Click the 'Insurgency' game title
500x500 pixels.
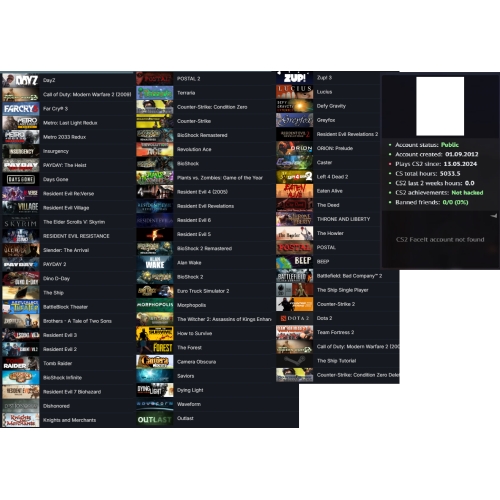click(x=56, y=151)
